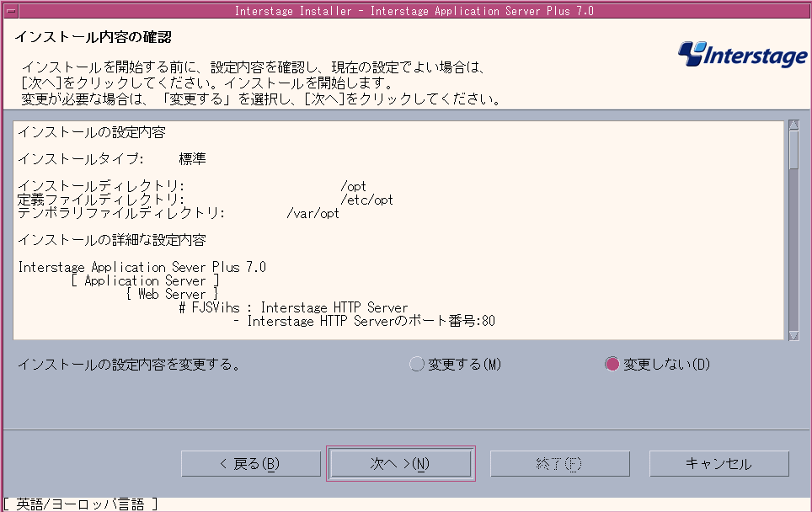This screenshot has height=512, width=812.
Task: Click the scrollbar up arrow in settings list
Action: coord(793,125)
